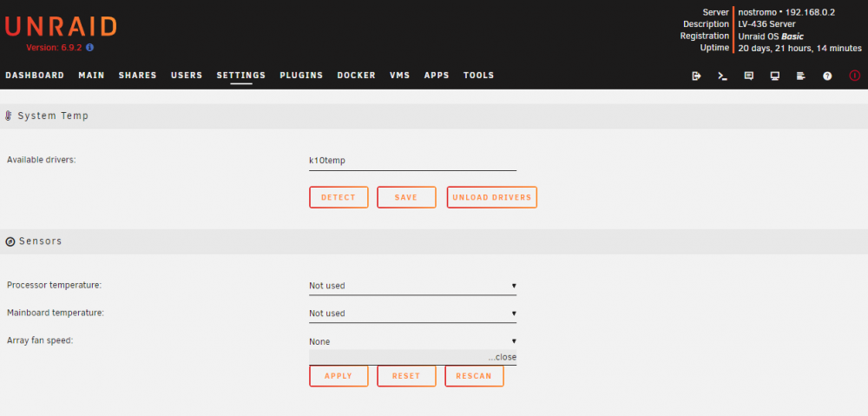Click the Save button
This screenshot has width=868, height=416.
tap(406, 197)
